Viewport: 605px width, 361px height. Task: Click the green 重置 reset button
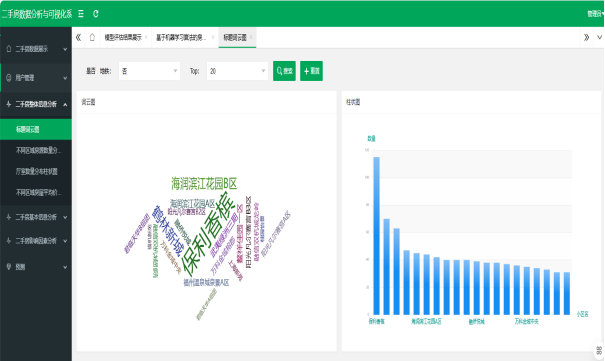pyautogui.click(x=311, y=71)
